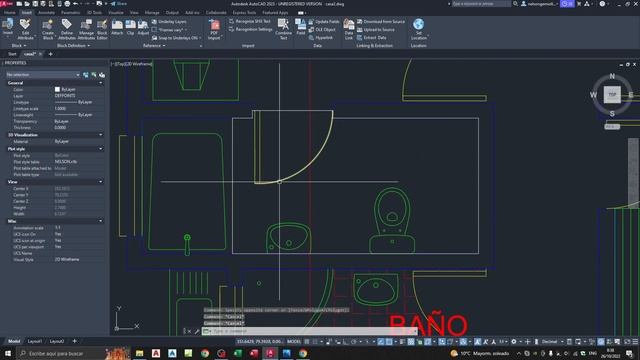Viewport: 640px width, 360px height.
Task: Open the Data Link manager
Action: pos(349,29)
